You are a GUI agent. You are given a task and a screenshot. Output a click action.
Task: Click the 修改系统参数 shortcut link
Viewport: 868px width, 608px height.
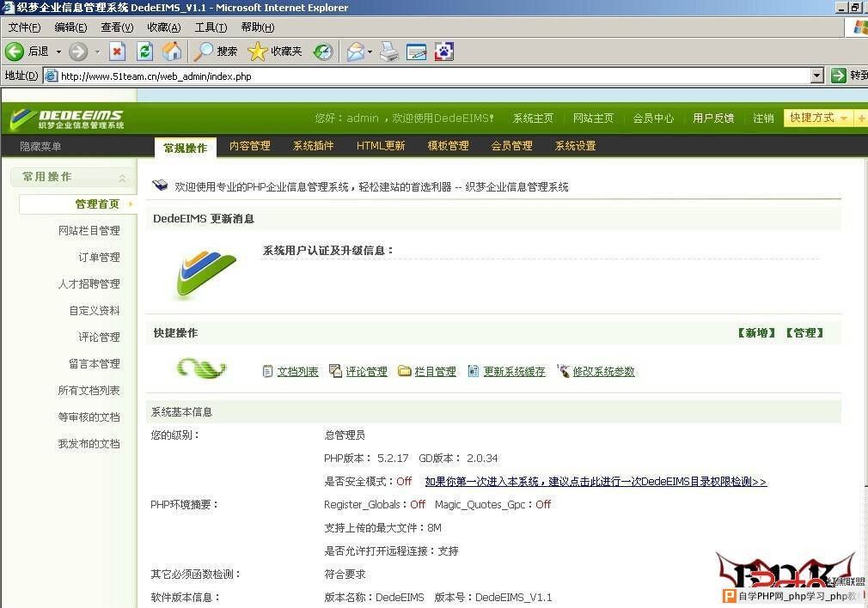pyautogui.click(x=603, y=371)
